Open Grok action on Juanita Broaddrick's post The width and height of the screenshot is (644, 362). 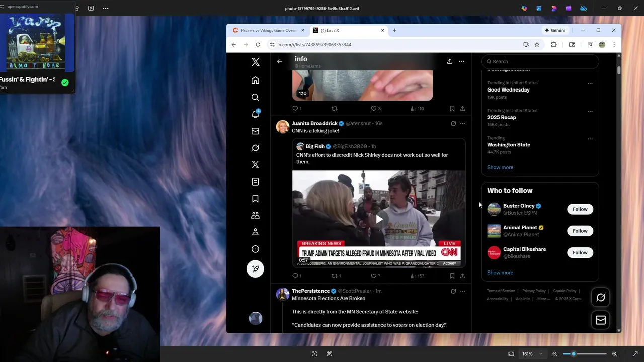pyautogui.click(x=453, y=123)
